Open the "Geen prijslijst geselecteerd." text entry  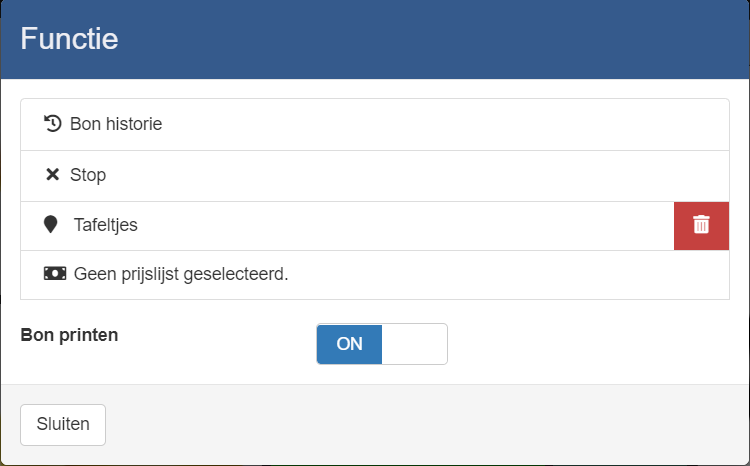tap(181, 274)
